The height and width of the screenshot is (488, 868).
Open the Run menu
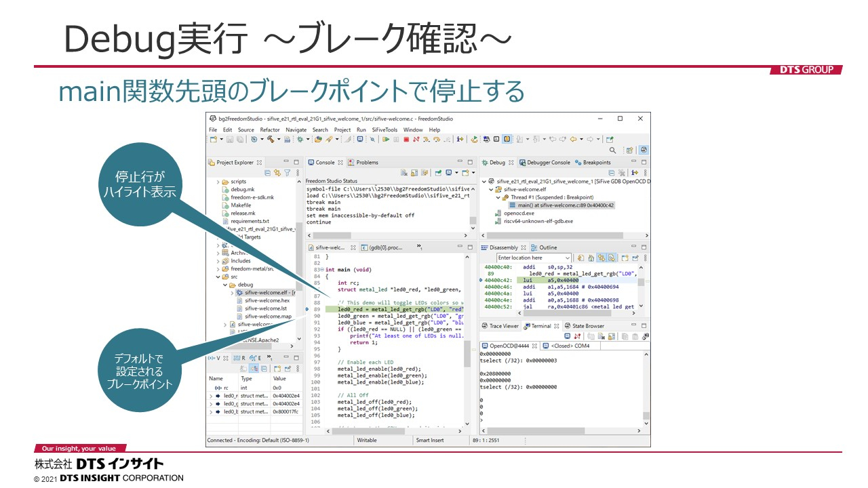click(361, 129)
